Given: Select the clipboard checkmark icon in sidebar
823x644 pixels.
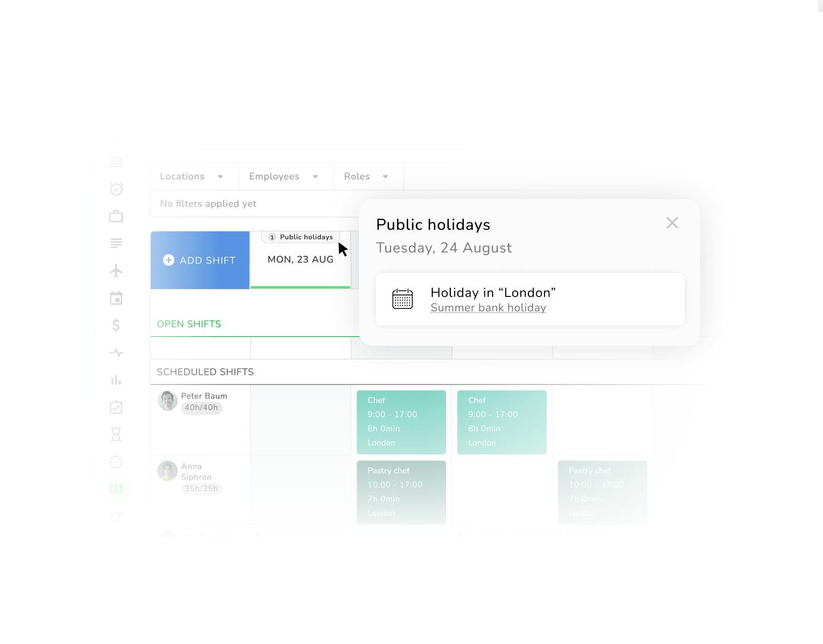Looking at the screenshot, I should click(x=116, y=407).
